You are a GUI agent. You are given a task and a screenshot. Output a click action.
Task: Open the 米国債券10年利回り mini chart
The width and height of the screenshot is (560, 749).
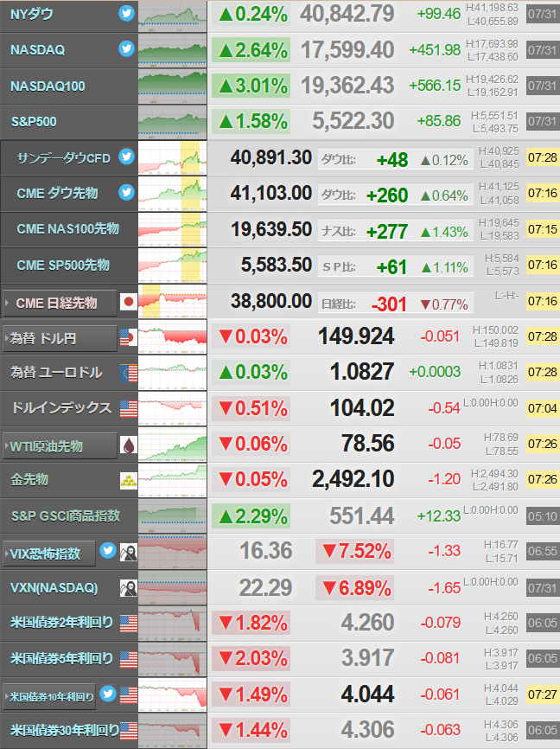click(x=172, y=695)
